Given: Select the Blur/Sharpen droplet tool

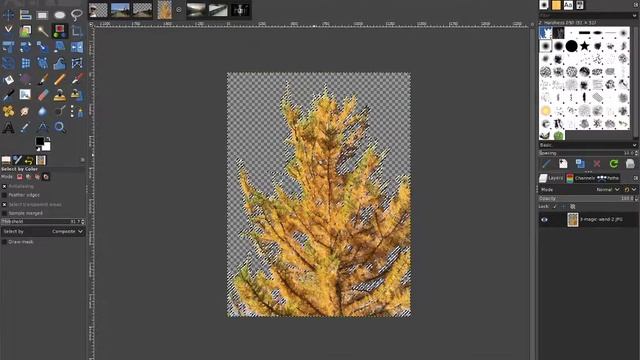Looking at the screenshot, I should 42,111.
